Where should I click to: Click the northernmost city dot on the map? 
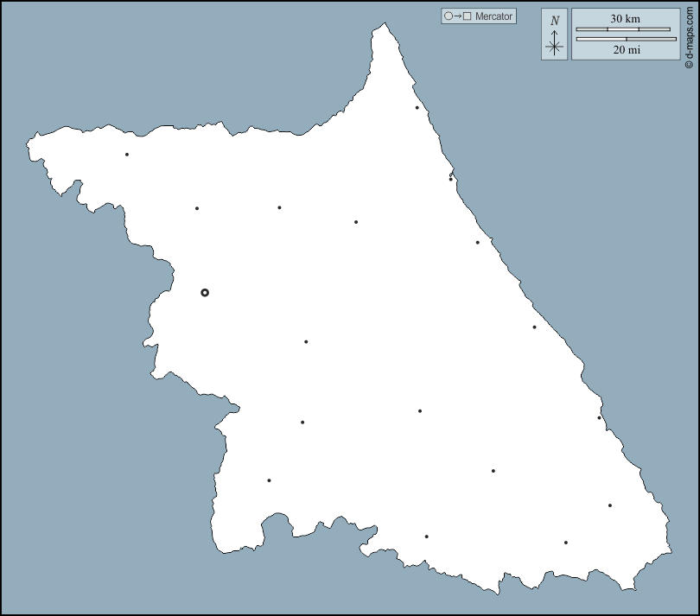(417, 108)
